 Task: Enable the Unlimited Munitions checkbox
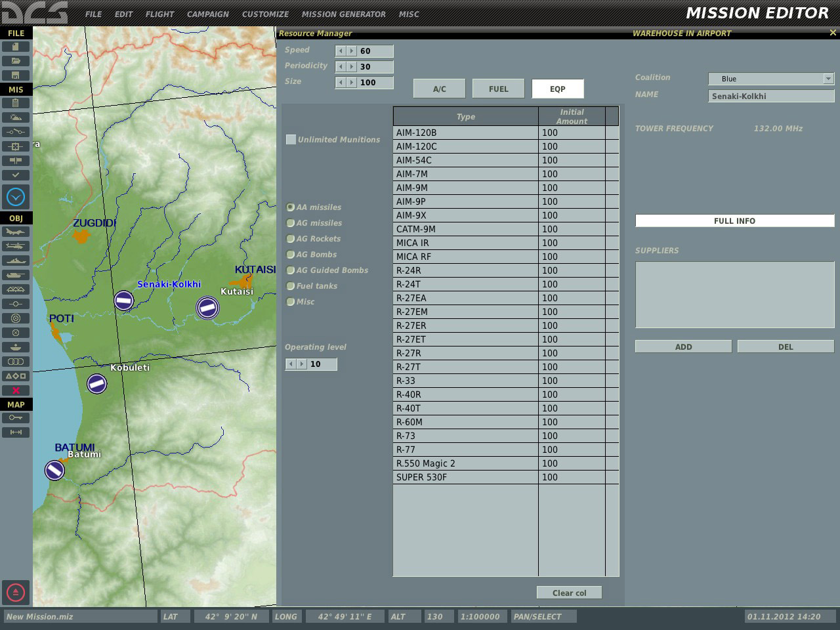click(x=291, y=139)
